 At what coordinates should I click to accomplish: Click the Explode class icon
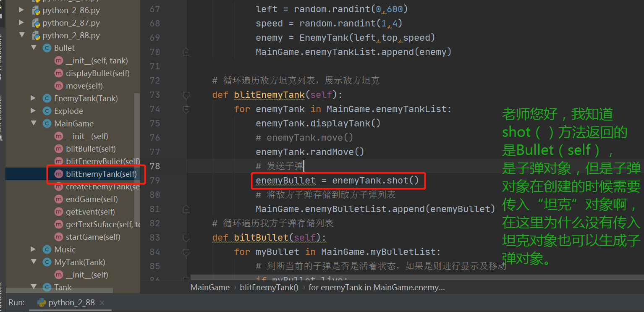coord(47,111)
